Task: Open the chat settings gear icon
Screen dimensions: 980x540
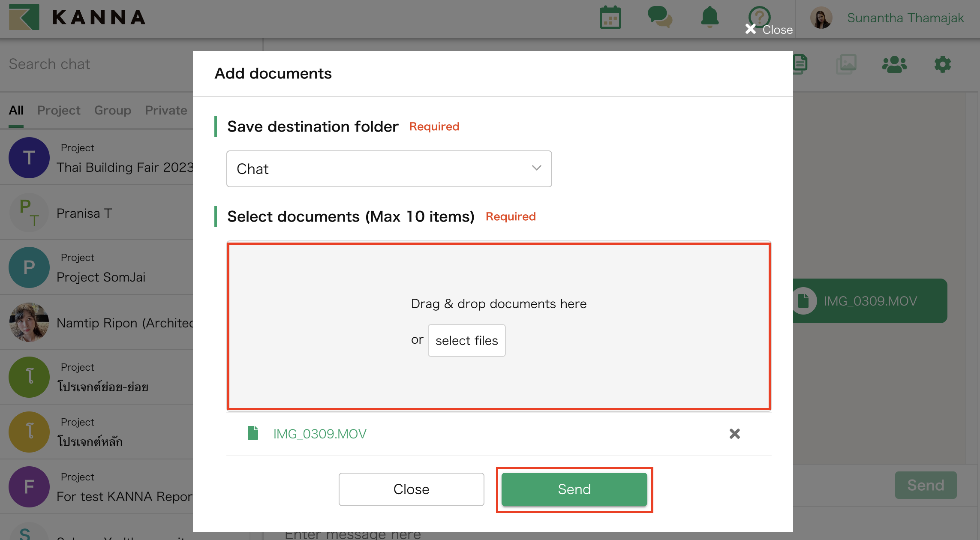Action: pyautogui.click(x=942, y=63)
